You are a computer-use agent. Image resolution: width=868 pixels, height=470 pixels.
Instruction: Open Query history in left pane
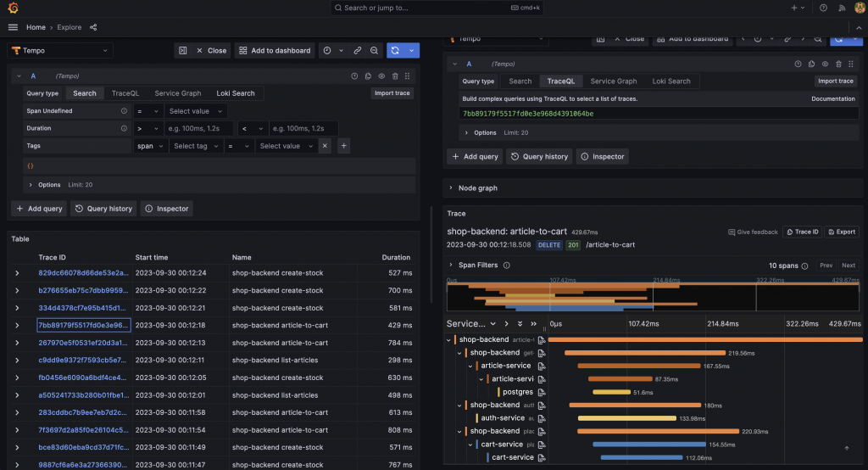coord(103,209)
